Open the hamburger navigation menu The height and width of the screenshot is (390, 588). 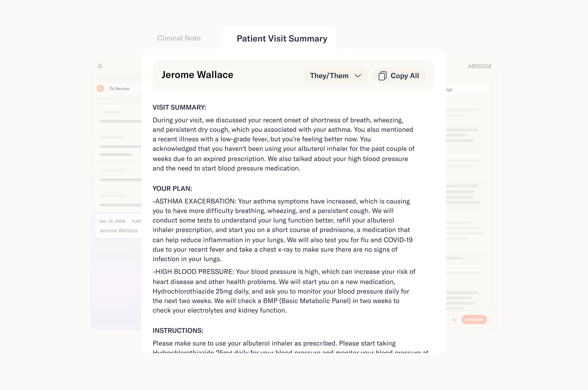[x=100, y=66]
